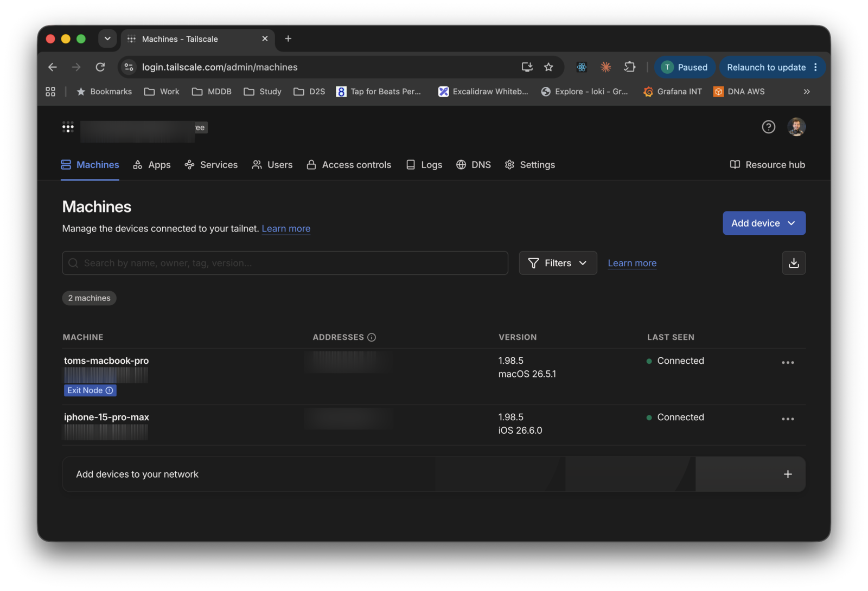The image size is (868, 591).
Task: Click the address bar URL
Action: point(220,67)
